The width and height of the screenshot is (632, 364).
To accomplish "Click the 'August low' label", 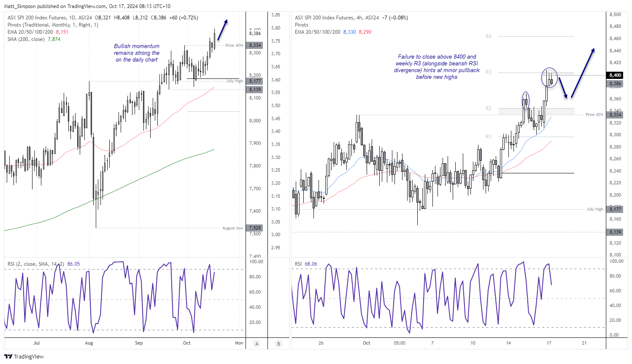I will (x=233, y=228).
